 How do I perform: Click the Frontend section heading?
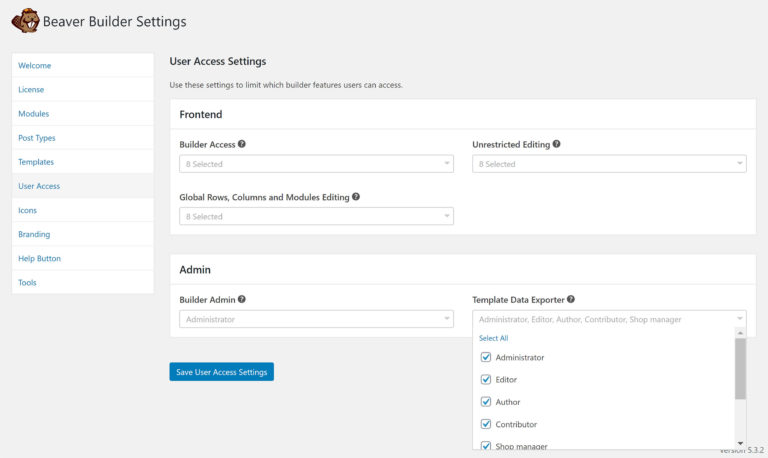pyautogui.click(x=201, y=114)
